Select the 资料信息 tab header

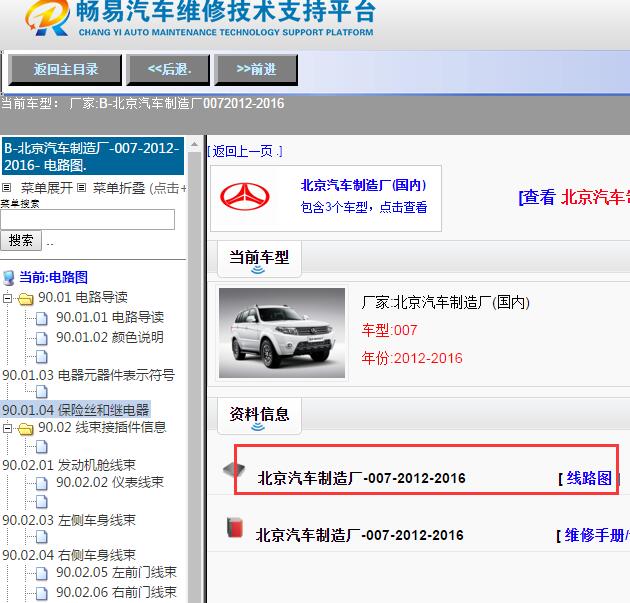(259, 415)
